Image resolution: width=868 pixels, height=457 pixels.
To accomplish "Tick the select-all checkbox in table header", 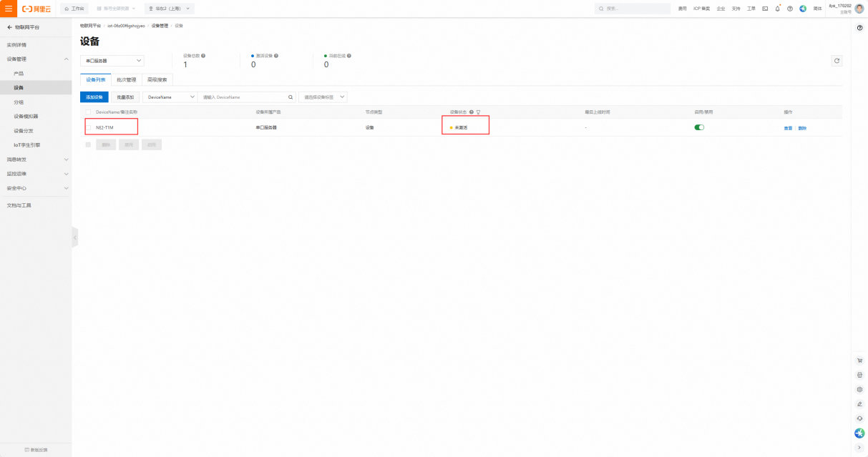I will [x=88, y=112].
